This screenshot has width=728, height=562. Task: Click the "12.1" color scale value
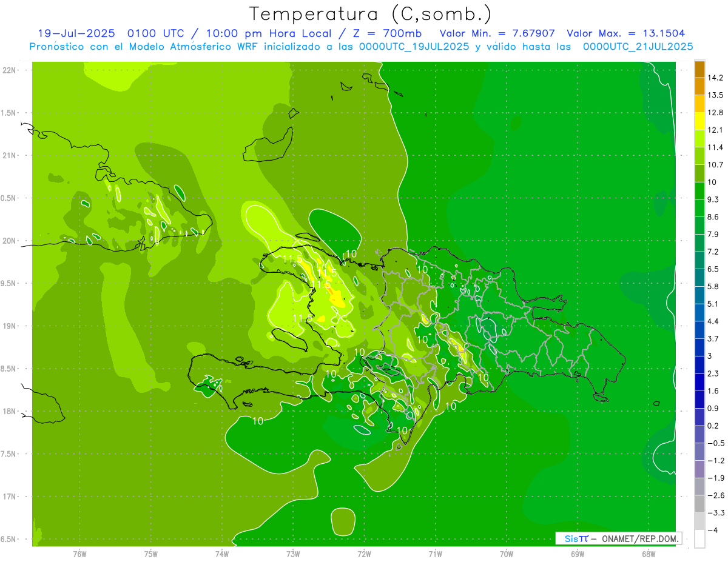pos(715,130)
